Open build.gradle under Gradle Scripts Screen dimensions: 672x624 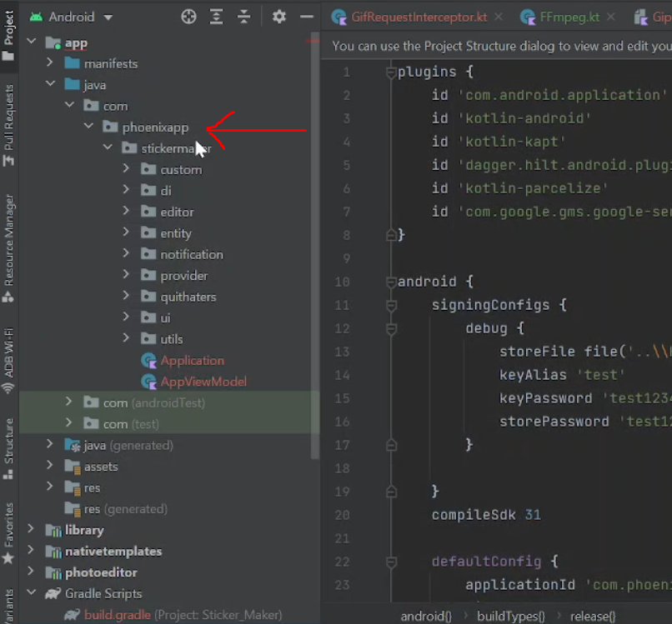click(x=117, y=615)
